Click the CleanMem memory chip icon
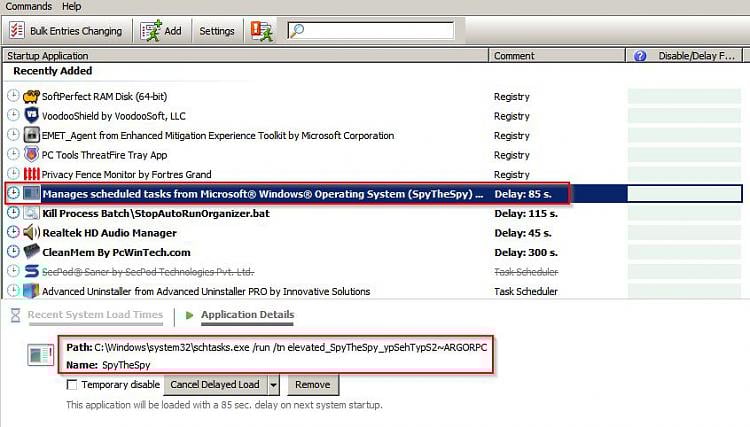Image resolution: width=750 pixels, height=427 pixels. coord(32,252)
